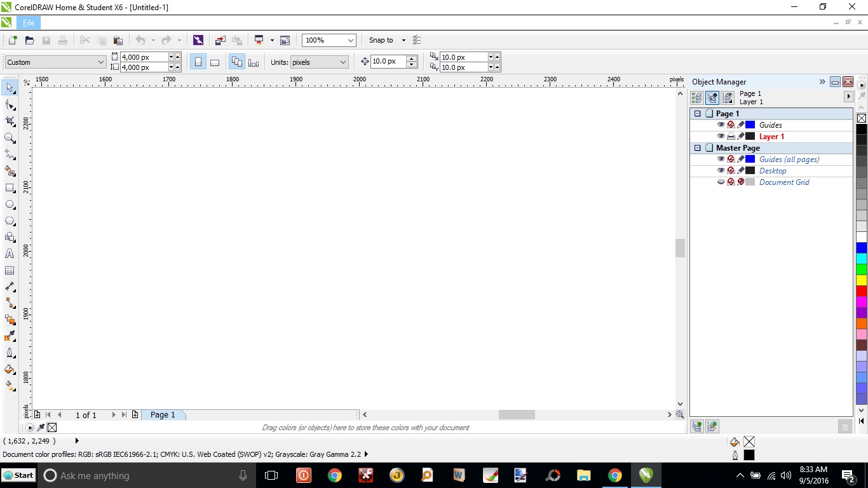
Task: Toggle visibility of Layer 1
Action: [721, 136]
